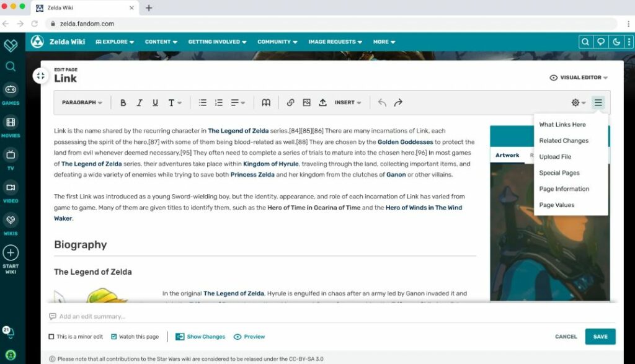
Task: Insert a numbered list
Action: click(x=219, y=103)
